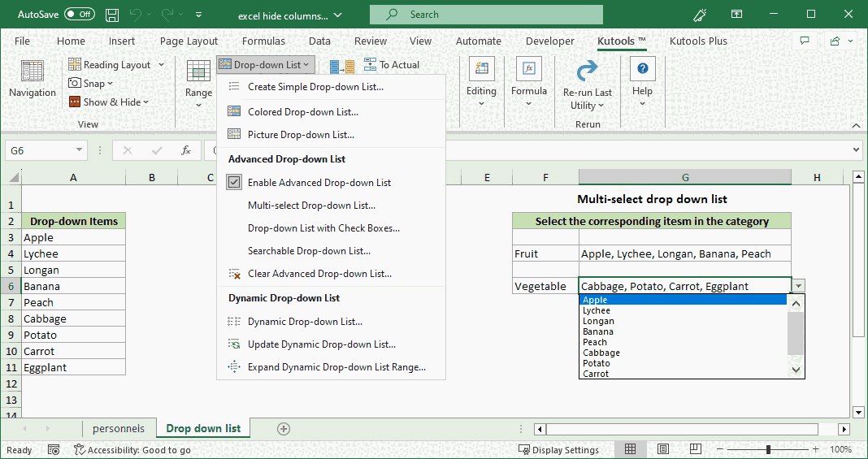The image size is (868, 459).
Task: Click the Reading Layout icon
Action: point(75,65)
